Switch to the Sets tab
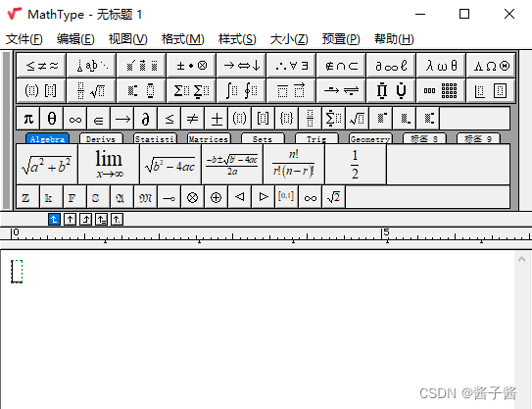Screen dimensions: 532x409 [x=263, y=138]
